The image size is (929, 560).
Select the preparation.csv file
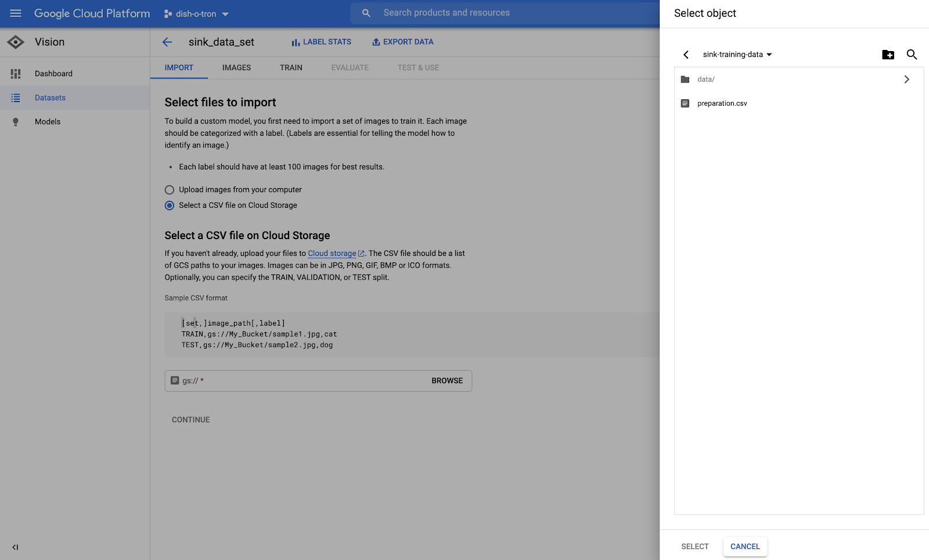tap(722, 103)
